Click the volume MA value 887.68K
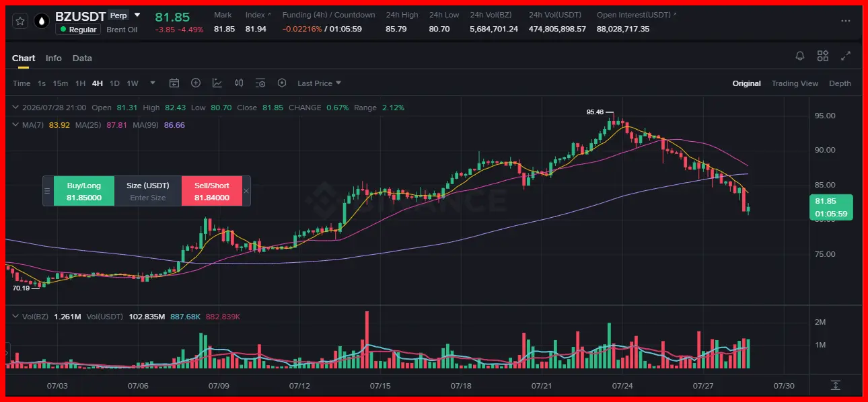 coord(186,316)
